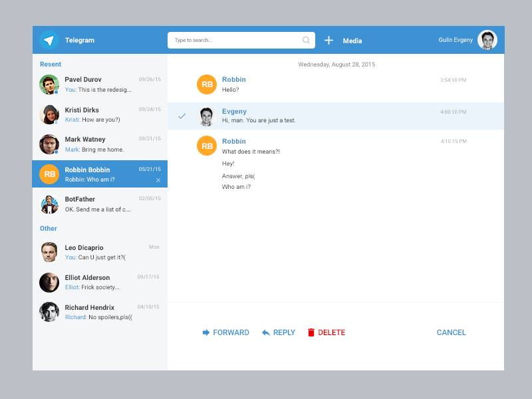532x399 pixels.
Task: Click the 4:15:15 PM timestamp
Action: (454, 141)
